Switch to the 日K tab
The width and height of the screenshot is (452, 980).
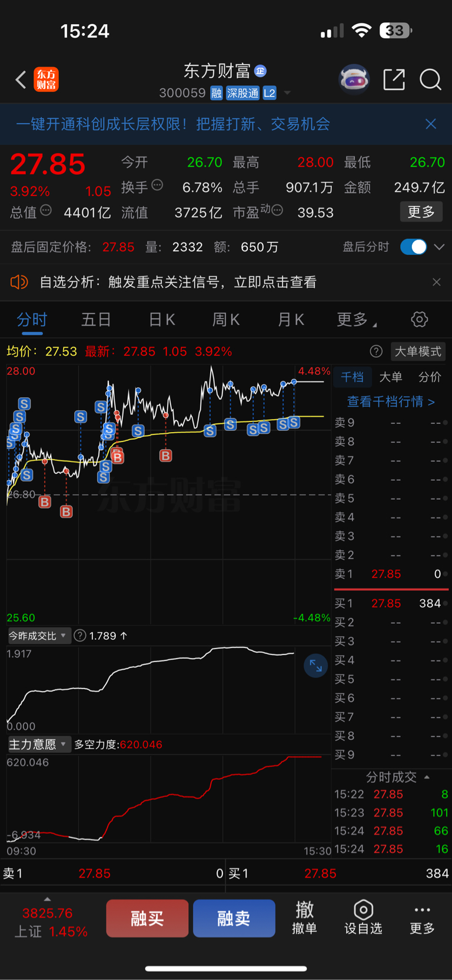(x=161, y=320)
